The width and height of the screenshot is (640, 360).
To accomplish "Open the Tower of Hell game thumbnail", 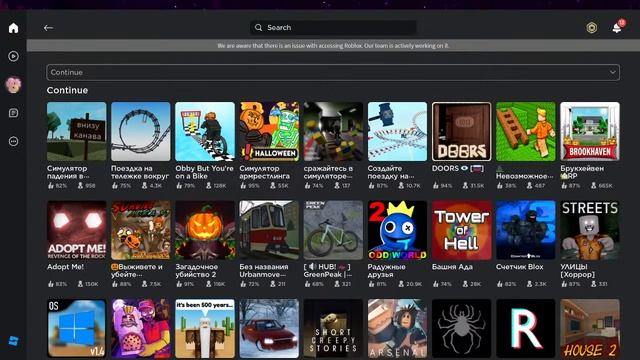I will click(461, 230).
